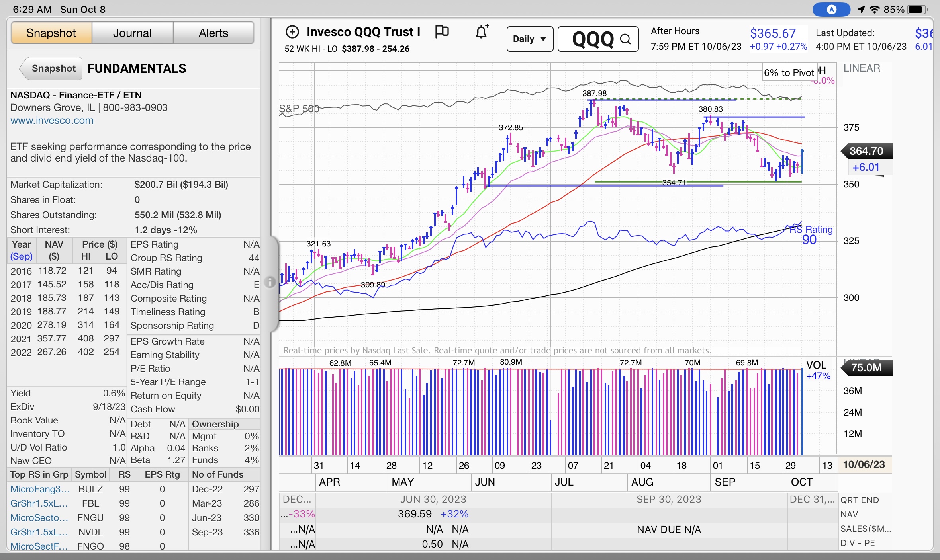The height and width of the screenshot is (560, 940).
Task: Tap the 380.83 price label
Action: 710,109
